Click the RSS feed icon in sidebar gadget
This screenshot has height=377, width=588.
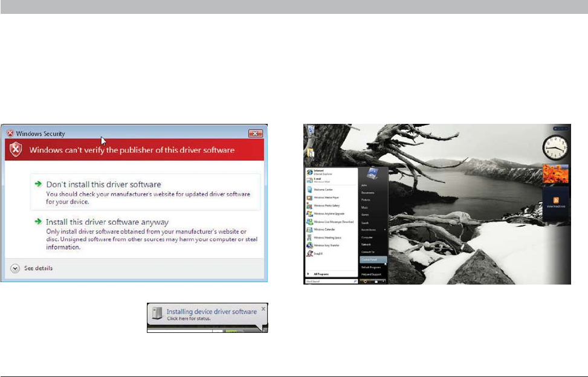point(556,200)
